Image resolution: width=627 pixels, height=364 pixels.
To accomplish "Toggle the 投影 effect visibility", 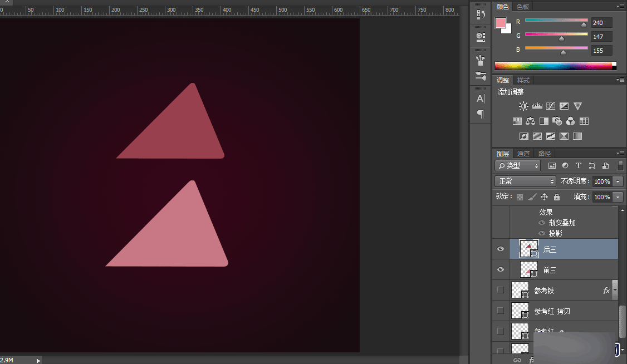I will pyautogui.click(x=542, y=233).
